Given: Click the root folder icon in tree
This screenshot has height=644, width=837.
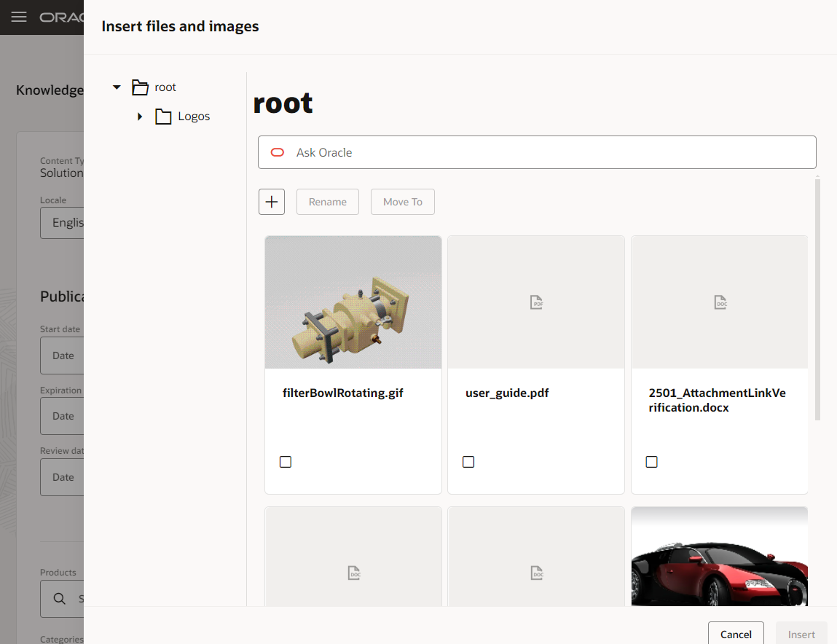Looking at the screenshot, I should click(x=140, y=87).
